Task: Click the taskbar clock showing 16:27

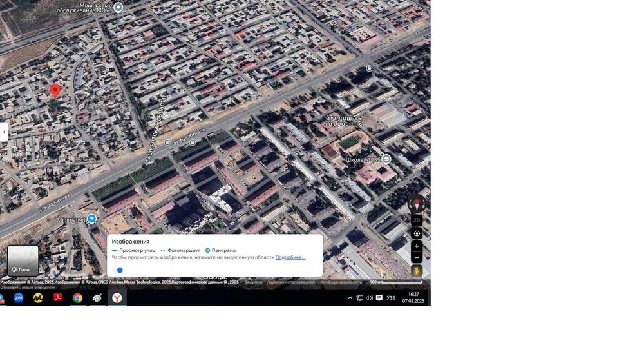Action: (413, 298)
